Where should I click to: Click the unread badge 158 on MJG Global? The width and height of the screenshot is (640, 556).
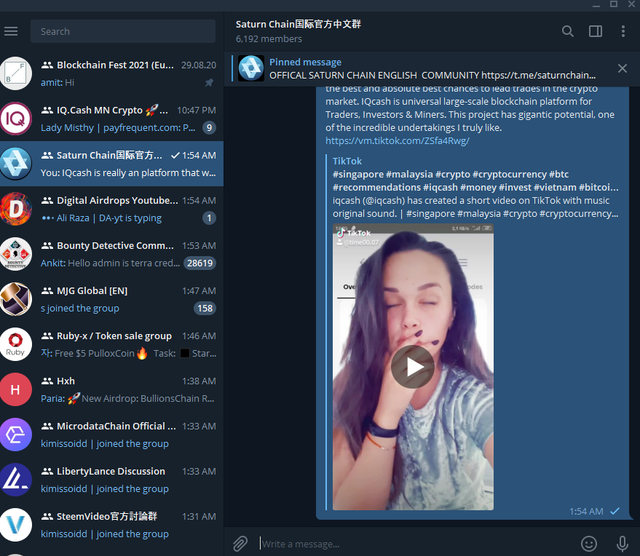point(205,308)
